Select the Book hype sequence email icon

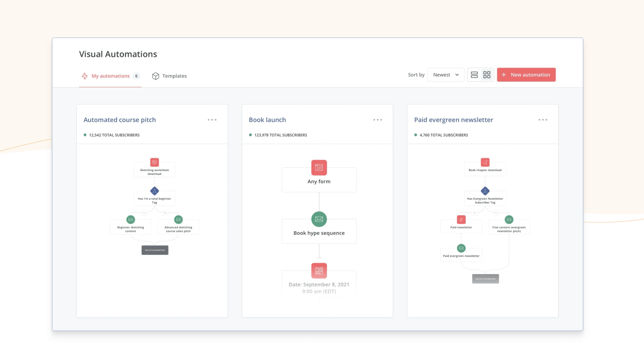[319, 219]
